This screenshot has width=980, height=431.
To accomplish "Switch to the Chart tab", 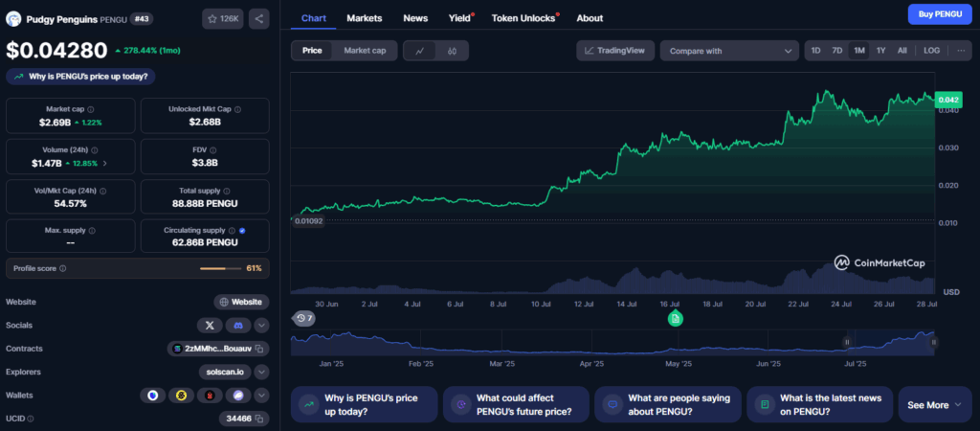I will (313, 18).
